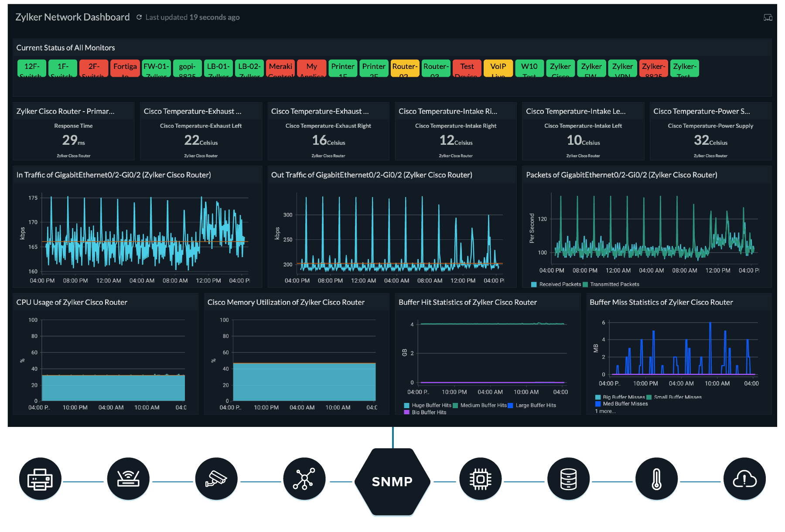
Task: Click the Fortigate status tile
Action: [125, 68]
